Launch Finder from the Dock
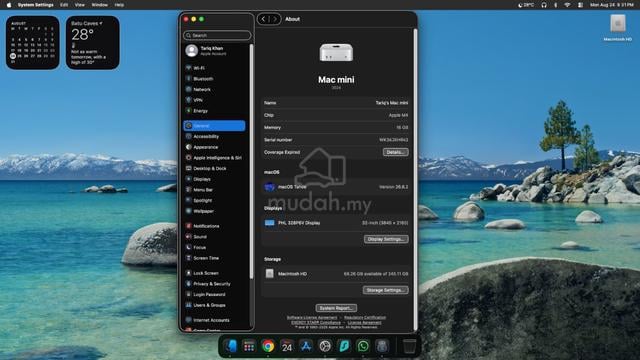Screen dimensions: 640x360 click(231, 346)
